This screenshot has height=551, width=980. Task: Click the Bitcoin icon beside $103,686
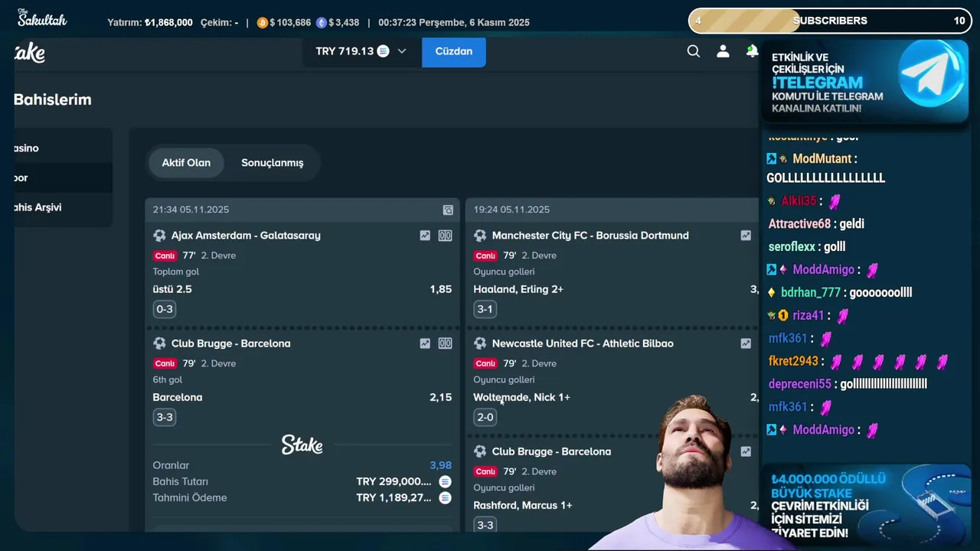tap(263, 22)
